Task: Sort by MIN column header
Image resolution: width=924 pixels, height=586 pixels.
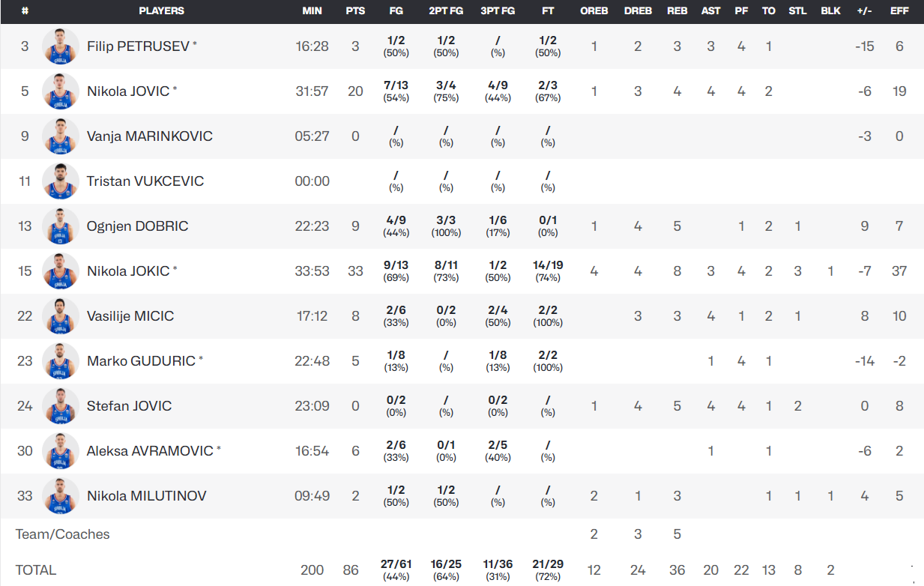Action: click(x=312, y=11)
